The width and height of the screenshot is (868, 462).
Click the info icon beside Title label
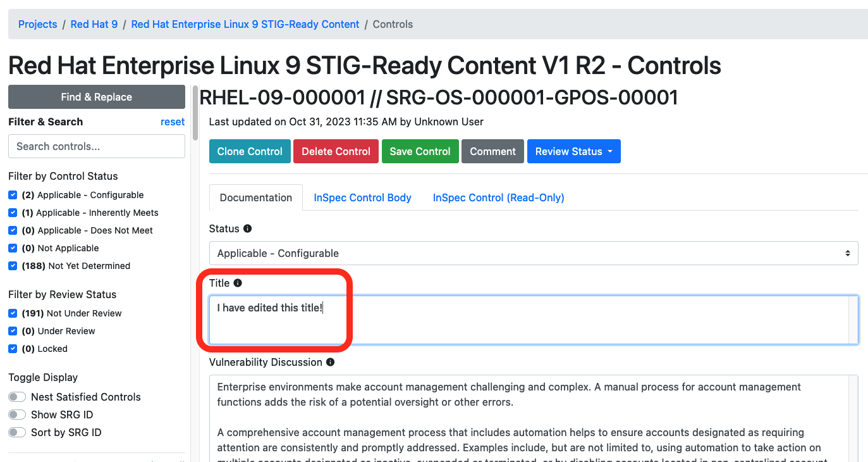tap(238, 283)
